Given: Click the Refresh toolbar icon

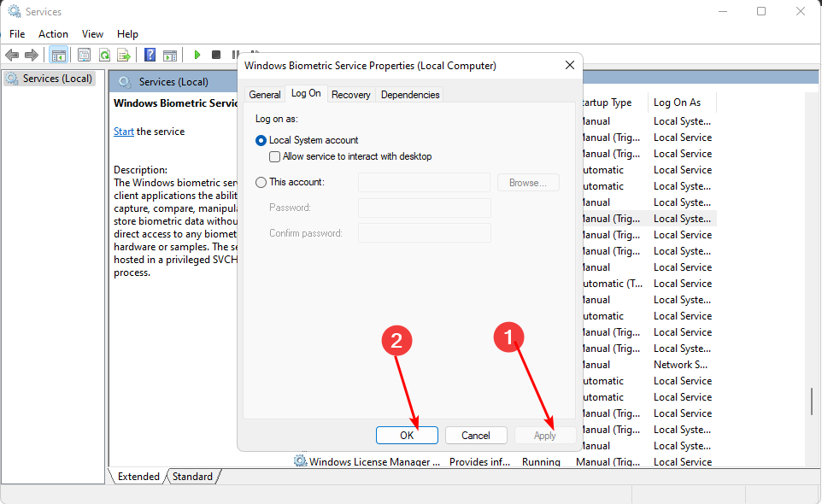Looking at the screenshot, I should click(104, 55).
